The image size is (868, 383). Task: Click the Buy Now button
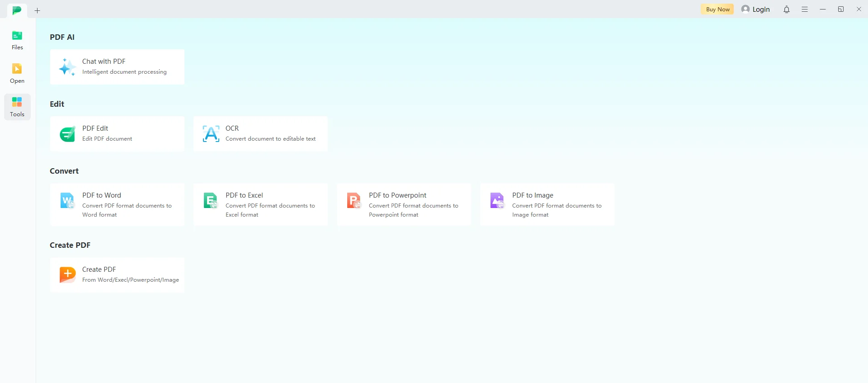point(717,9)
